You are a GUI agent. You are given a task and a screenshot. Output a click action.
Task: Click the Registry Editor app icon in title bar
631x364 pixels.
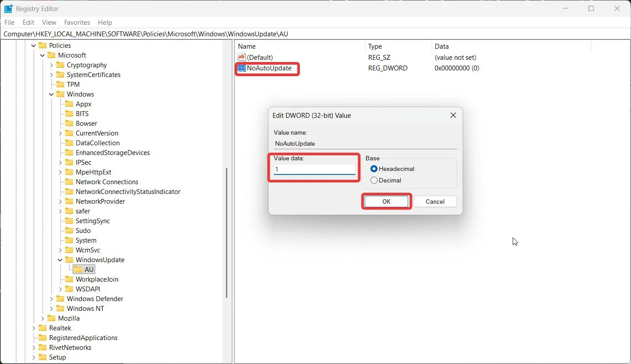click(x=8, y=8)
